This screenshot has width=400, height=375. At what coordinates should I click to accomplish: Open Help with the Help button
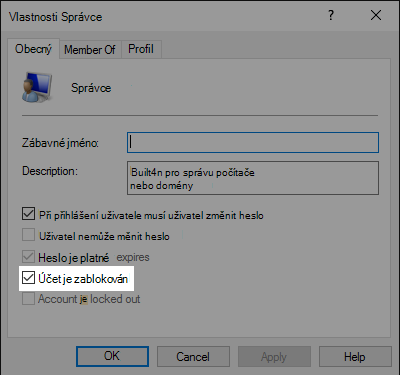click(x=355, y=357)
